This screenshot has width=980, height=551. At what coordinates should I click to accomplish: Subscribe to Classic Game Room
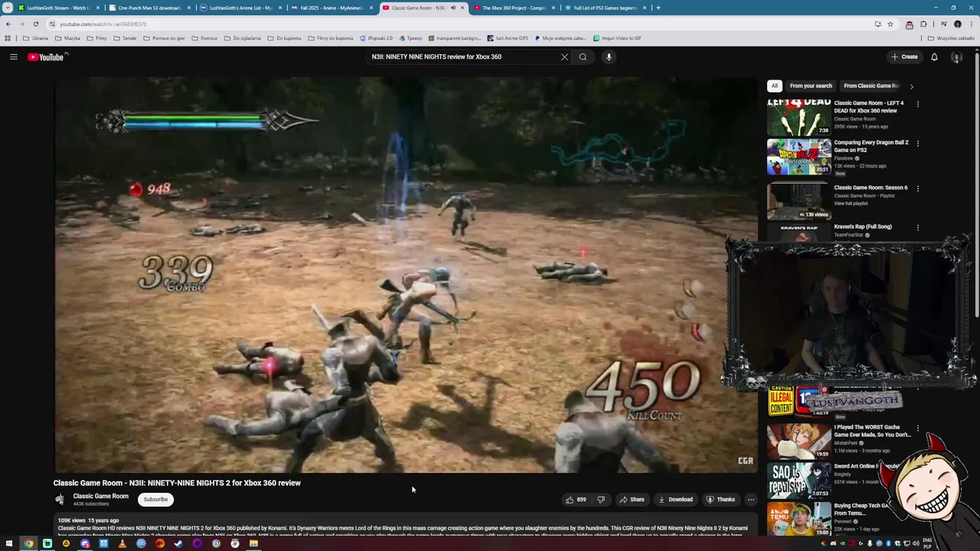(x=155, y=500)
